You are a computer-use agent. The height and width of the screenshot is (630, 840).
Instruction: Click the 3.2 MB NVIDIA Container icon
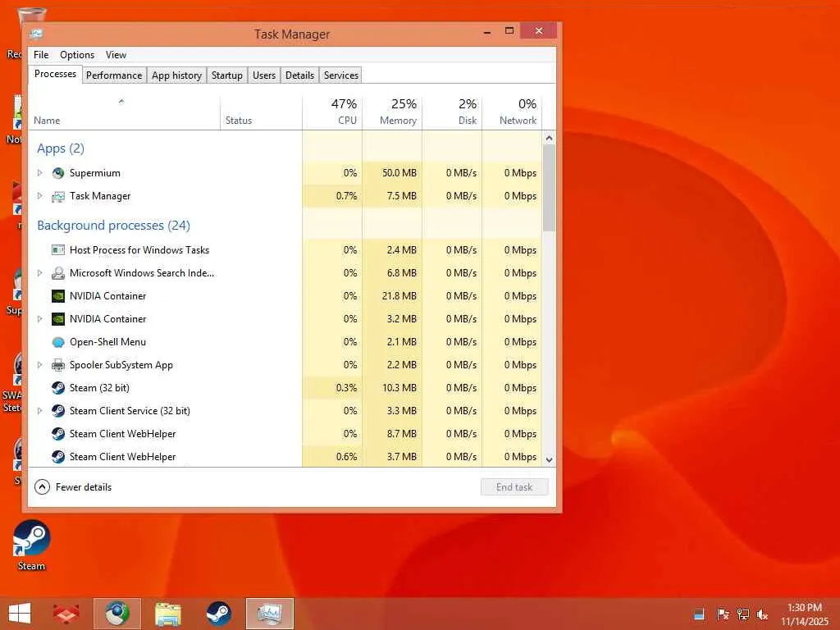(x=58, y=319)
